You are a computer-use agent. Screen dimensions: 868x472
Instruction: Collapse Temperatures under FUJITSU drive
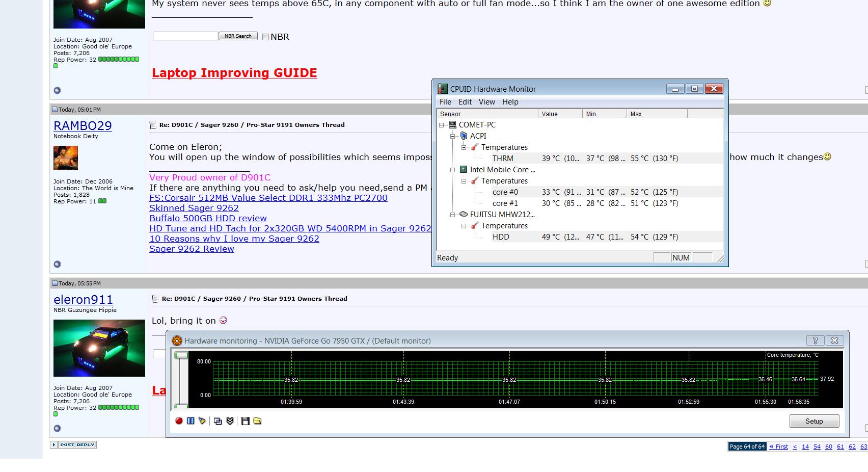(x=464, y=226)
